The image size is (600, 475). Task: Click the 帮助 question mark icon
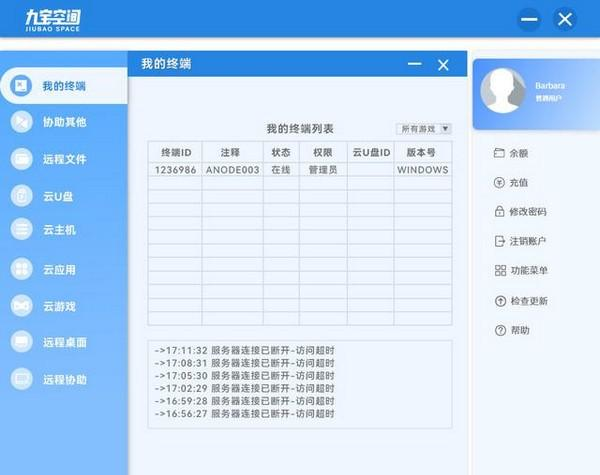tap(501, 330)
